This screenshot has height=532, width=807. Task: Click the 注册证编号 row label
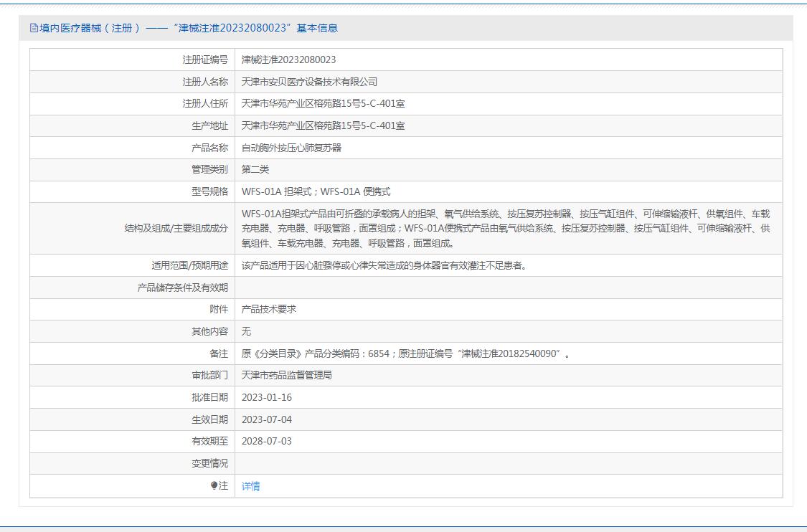tap(205, 60)
